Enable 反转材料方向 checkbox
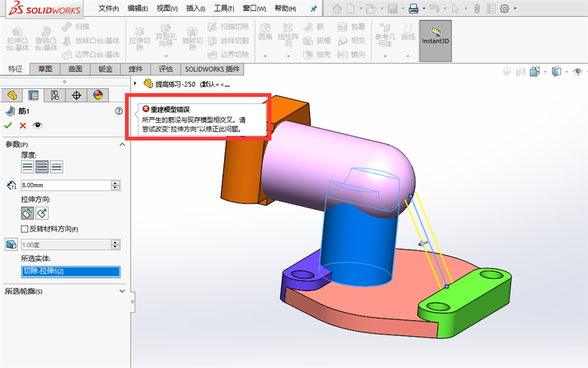Viewport: 588px width, 368px height. pos(25,229)
